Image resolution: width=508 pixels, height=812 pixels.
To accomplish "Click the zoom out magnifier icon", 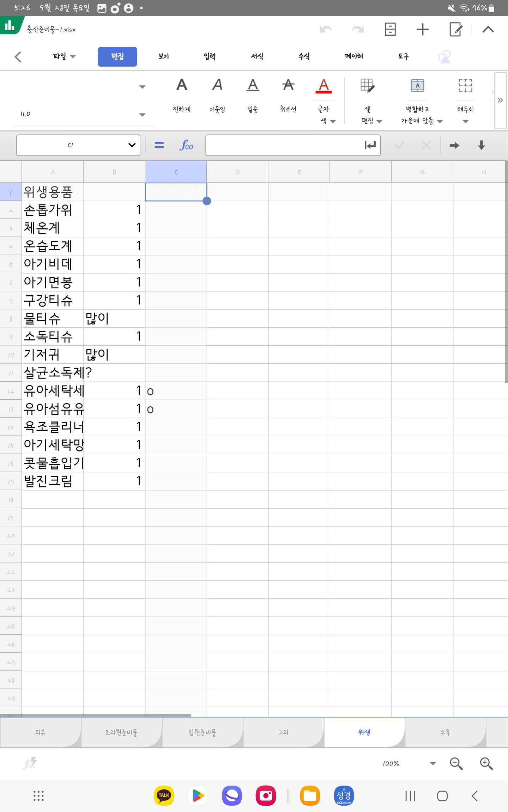I will tap(456, 763).
